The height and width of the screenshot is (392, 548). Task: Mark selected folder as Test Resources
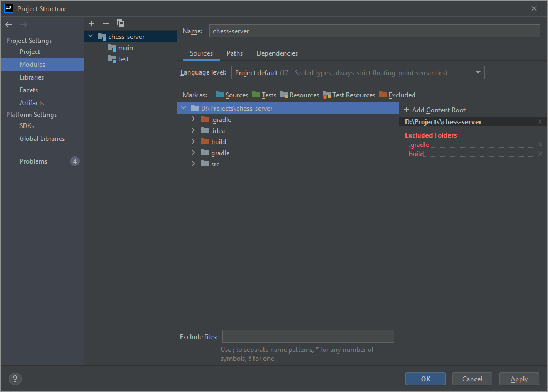pyautogui.click(x=349, y=95)
